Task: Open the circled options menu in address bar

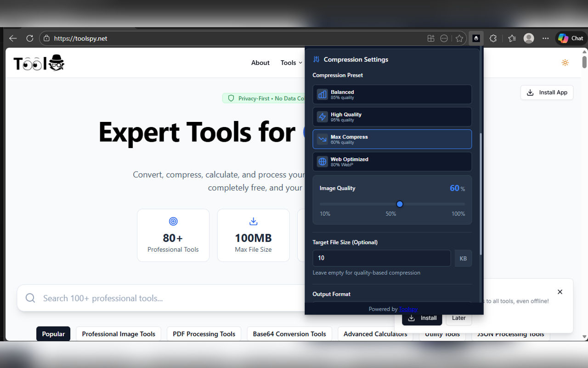Action: (x=444, y=38)
